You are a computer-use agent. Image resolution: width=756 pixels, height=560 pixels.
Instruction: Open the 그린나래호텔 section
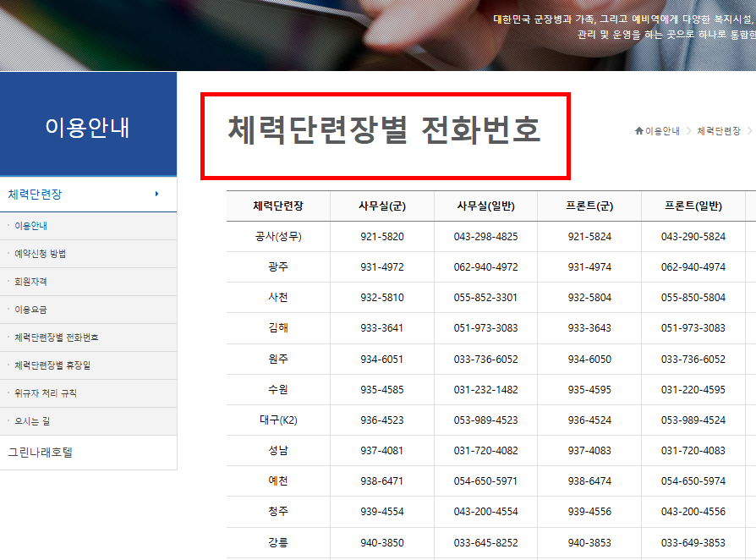click(x=49, y=451)
